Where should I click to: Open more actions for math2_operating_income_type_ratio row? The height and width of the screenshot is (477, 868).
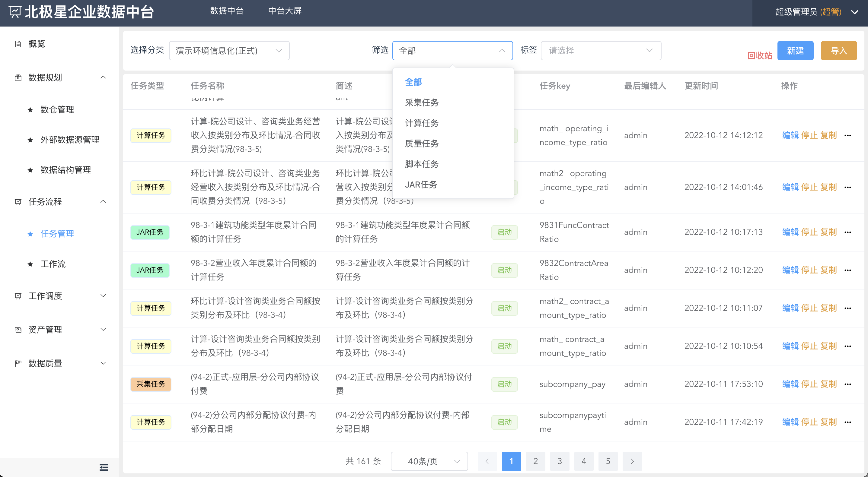click(x=848, y=187)
